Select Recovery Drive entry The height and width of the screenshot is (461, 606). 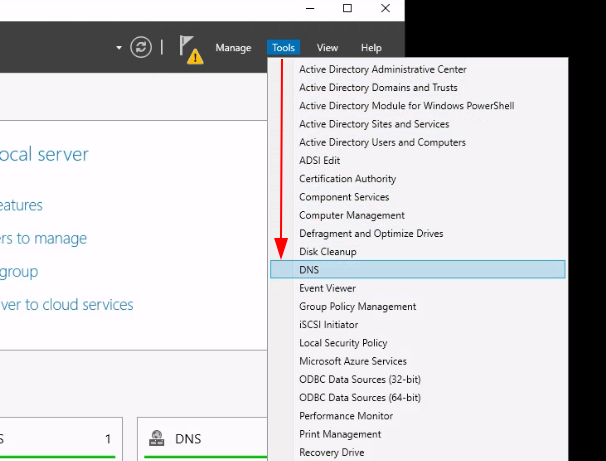point(418,452)
